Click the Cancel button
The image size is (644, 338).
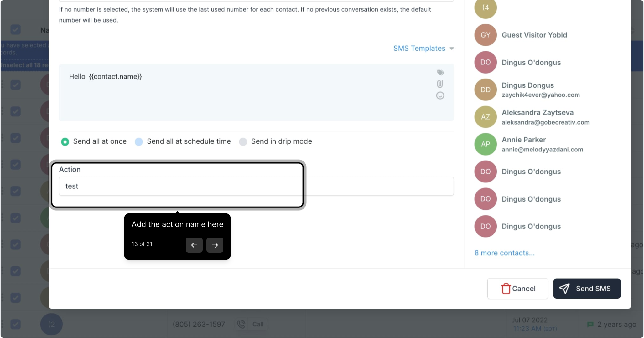click(x=517, y=289)
